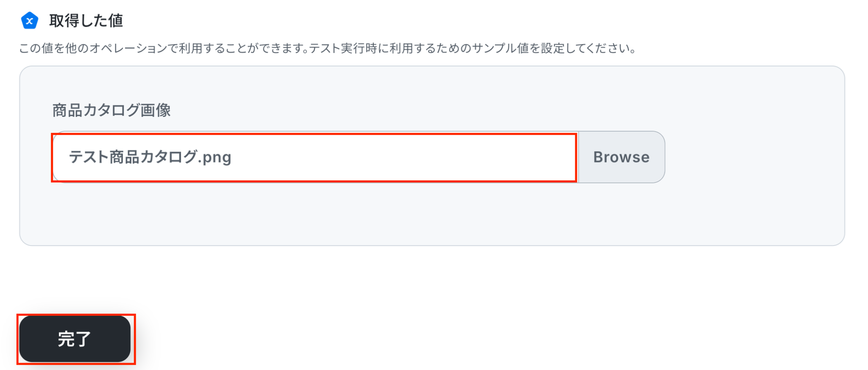
Task: Click the 取得した値 heading text
Action: pos(86,20)
